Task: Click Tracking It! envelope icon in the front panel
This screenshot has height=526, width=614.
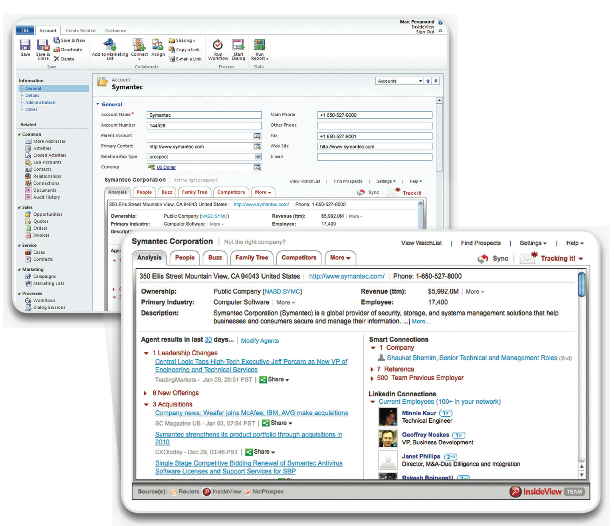Action: (x=529, y=258)
